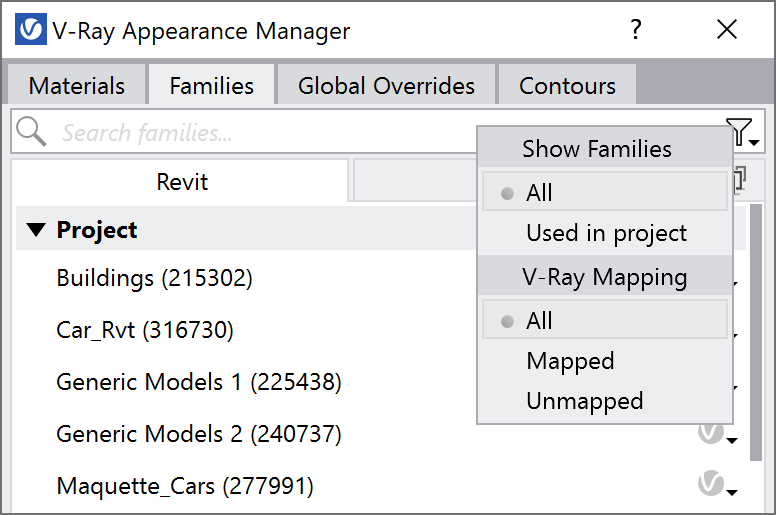Open the Global Overrides tab

point(386,85)
